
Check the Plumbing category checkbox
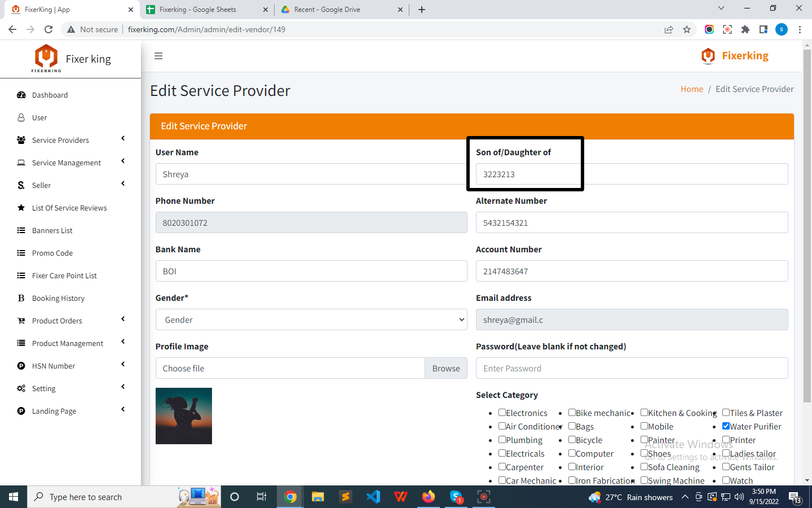[x=502, y=440]
